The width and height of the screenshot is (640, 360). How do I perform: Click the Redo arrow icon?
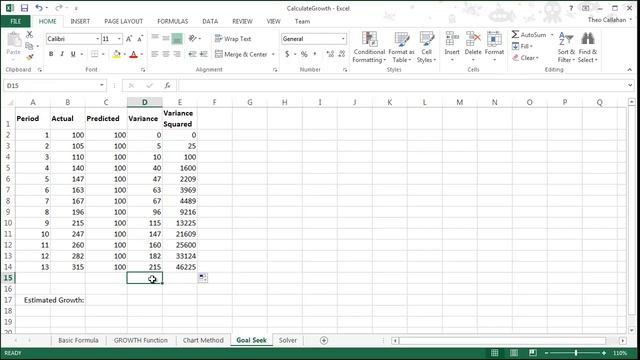58,8
